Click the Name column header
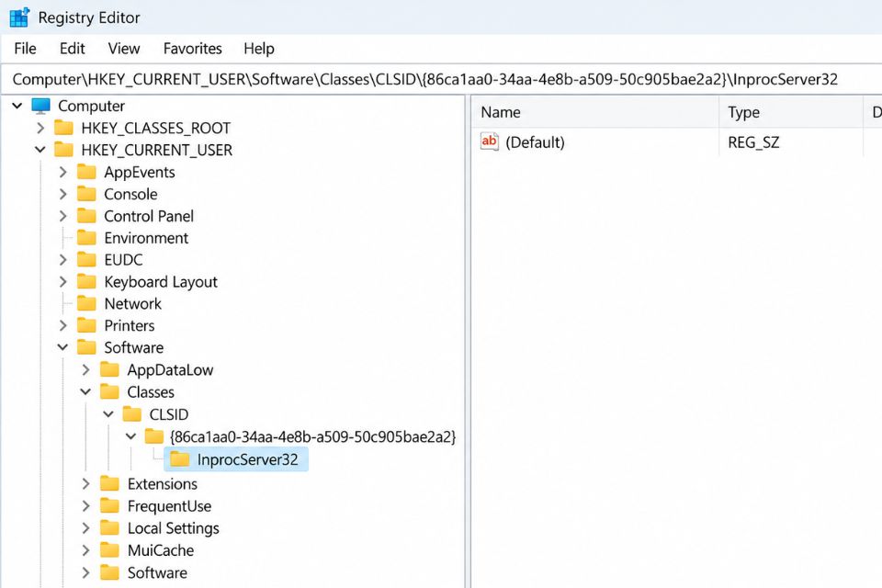 point(595,112)
